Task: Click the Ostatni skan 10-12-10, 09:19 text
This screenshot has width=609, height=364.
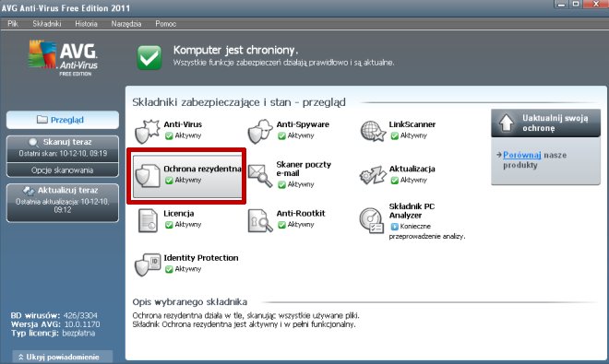Action: [63, 154]
